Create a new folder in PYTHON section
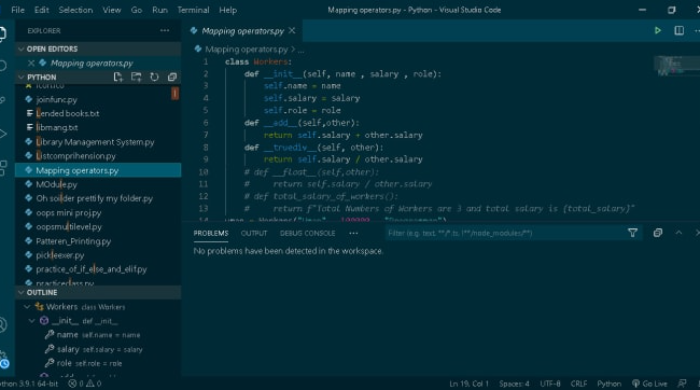 (x=136, y=77)
